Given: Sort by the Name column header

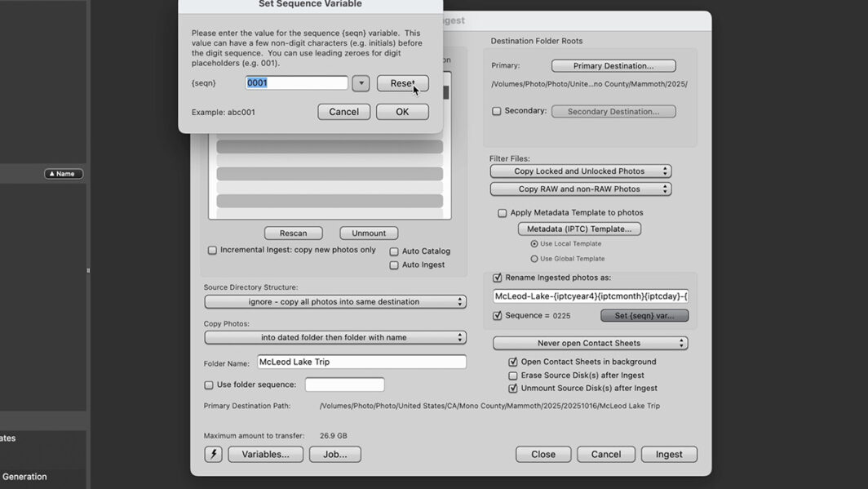Looking at the screenshot, I should [x=64, y=174].
